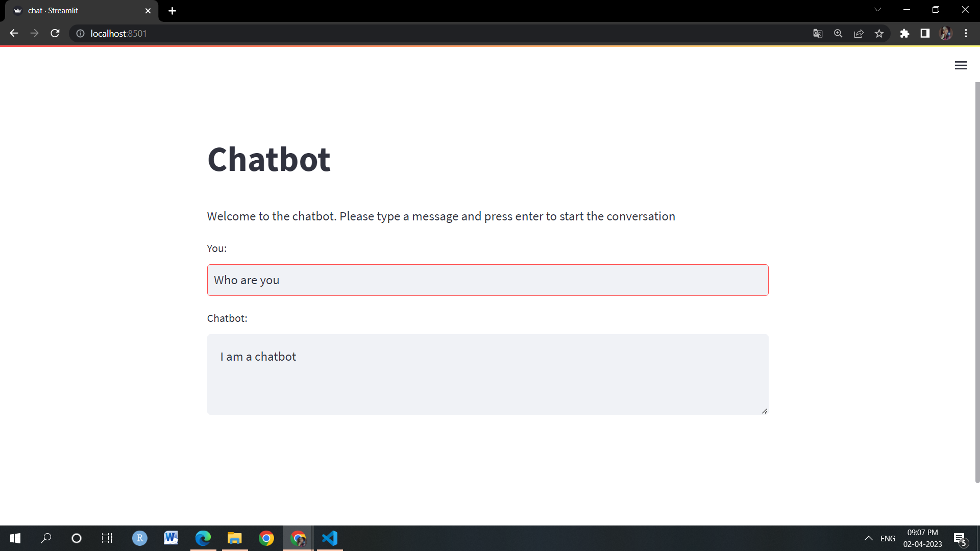This screenshot has width=980, height=551.
Task: Select the chat Streamlit browser tab
Action: 77,10
